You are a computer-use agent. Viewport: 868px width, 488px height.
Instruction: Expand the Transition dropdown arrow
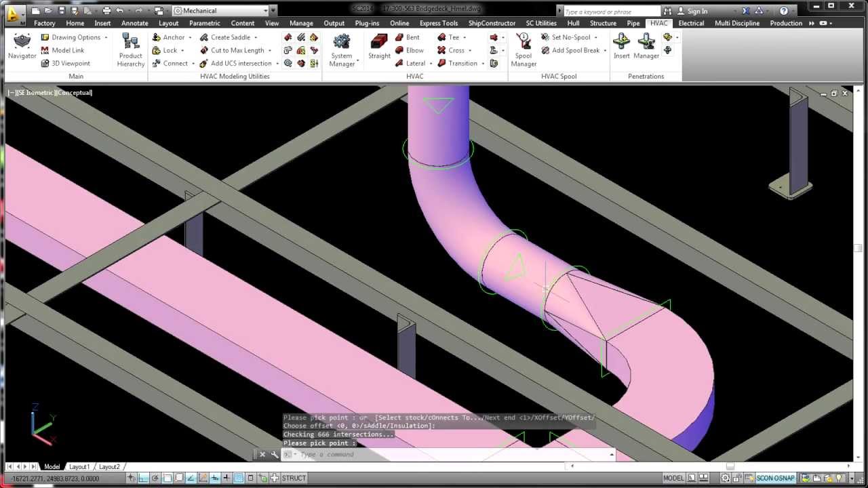(x=483, y=63)
